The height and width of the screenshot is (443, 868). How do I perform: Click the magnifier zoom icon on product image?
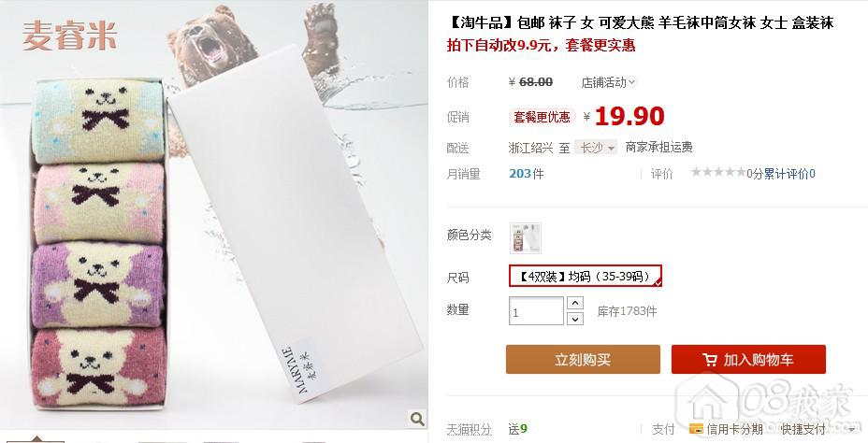tap(417, 419)
